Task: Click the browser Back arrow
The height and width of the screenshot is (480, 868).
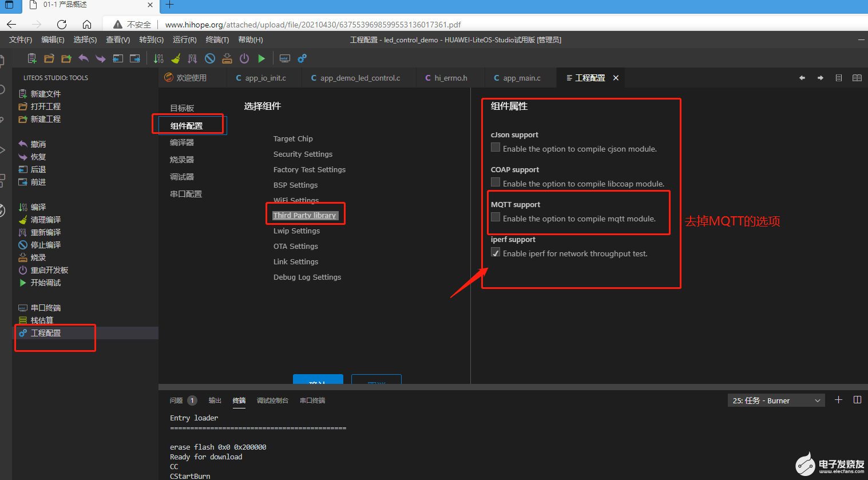Action: point(11,25)
